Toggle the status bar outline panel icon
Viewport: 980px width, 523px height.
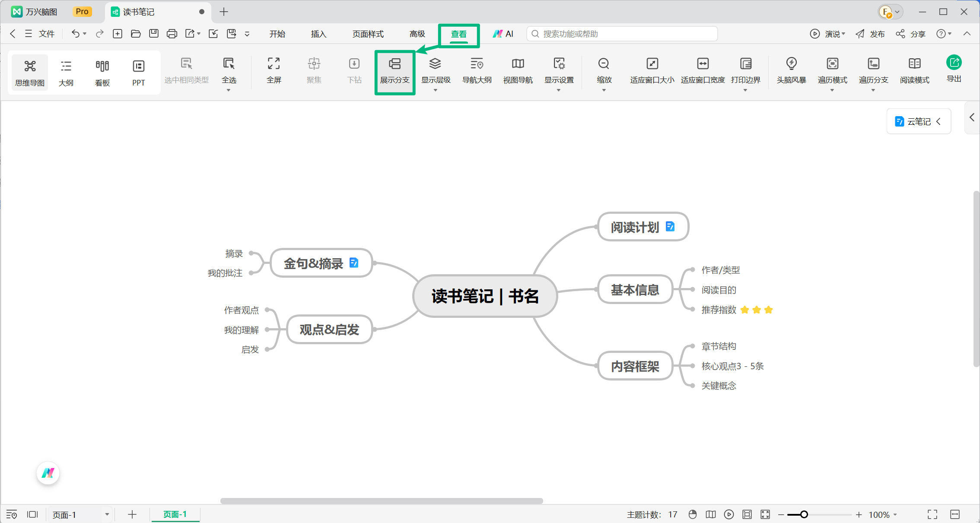click(x=12, y=514)
